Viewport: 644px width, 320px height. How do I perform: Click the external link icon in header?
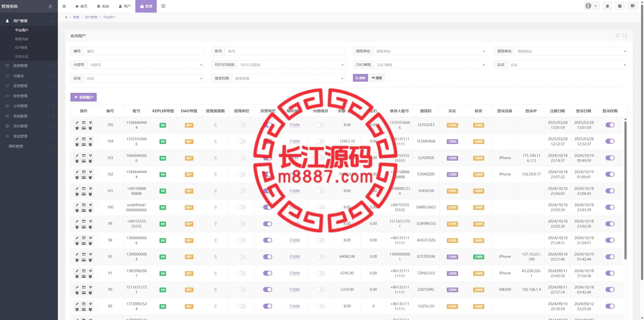click(x=620, y=6)
